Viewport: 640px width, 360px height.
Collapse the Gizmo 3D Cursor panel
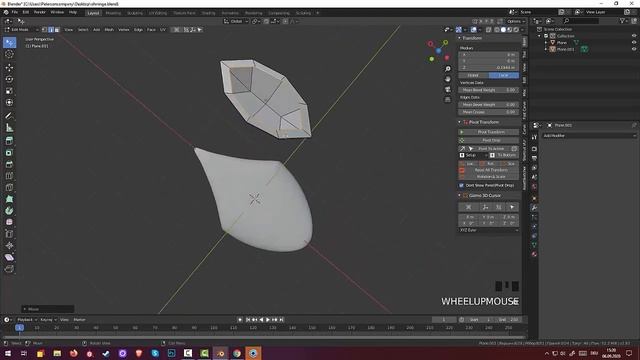(460, 196)
